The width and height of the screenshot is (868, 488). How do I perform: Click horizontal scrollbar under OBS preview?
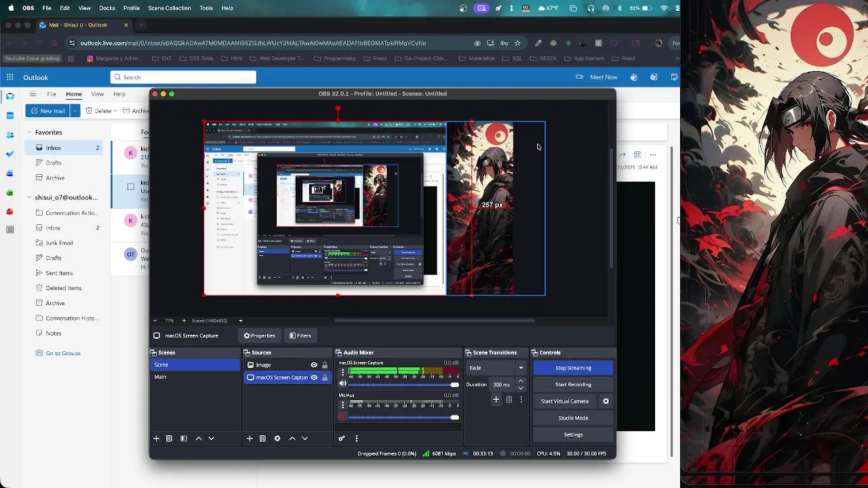[x=435, y=321]
